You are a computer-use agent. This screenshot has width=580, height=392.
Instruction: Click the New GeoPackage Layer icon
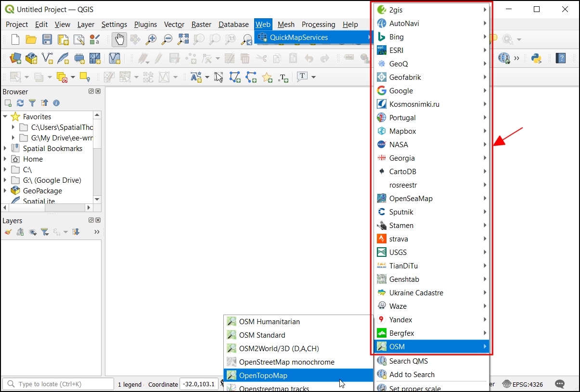[31, 58]
